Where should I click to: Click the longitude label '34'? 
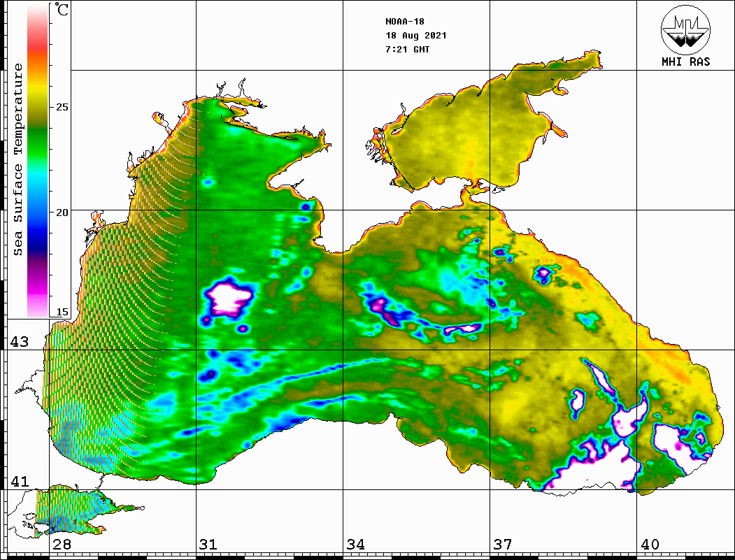click(356, 544)
